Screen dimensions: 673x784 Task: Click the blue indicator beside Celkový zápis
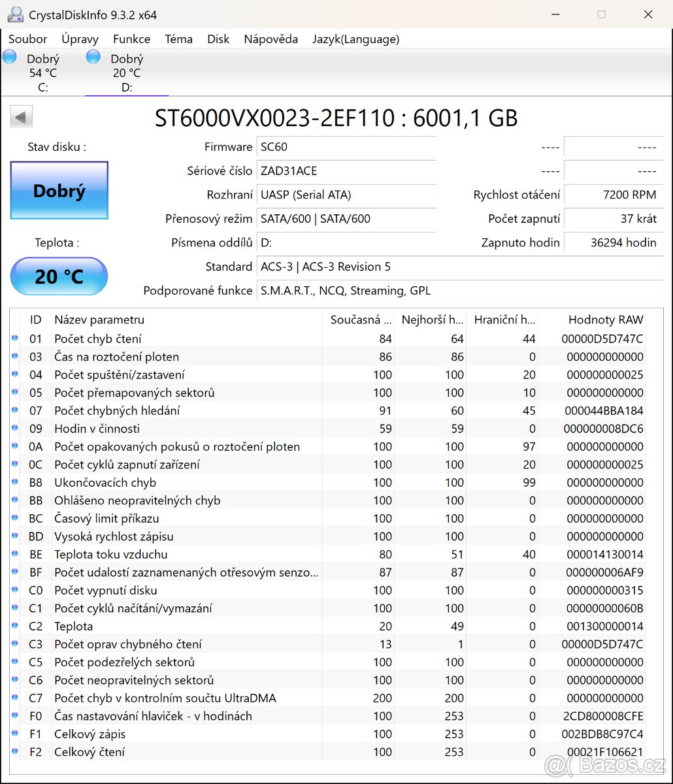pyautogui.click(x=14, y=734)
